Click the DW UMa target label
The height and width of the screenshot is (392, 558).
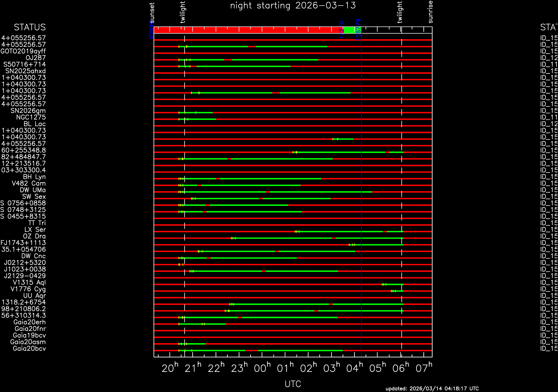33,190
